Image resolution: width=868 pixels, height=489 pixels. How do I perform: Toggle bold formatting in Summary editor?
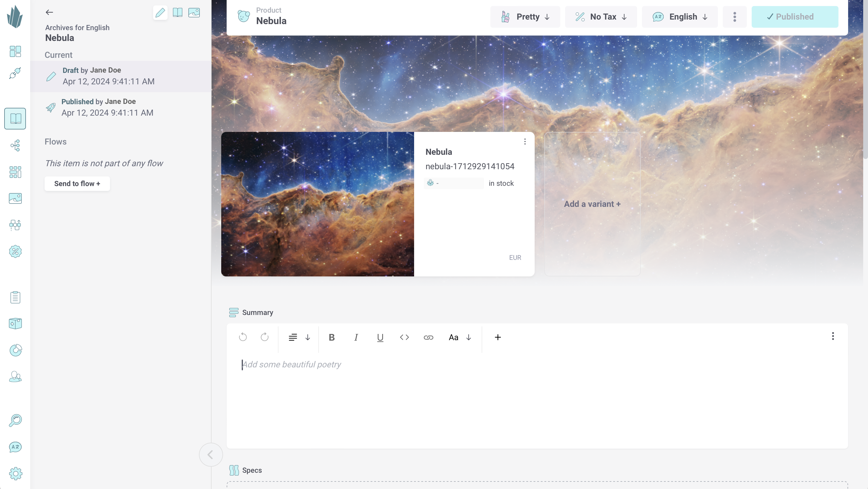pos(332,337)
